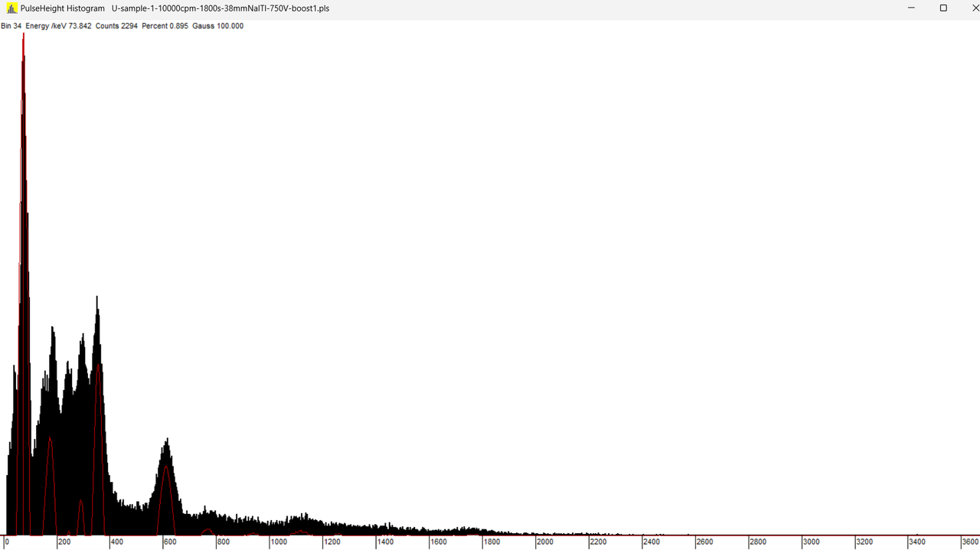This screenshot has height=550, width=980.
Task: Click the x-axis label 2800
Action: coord(758,542)
